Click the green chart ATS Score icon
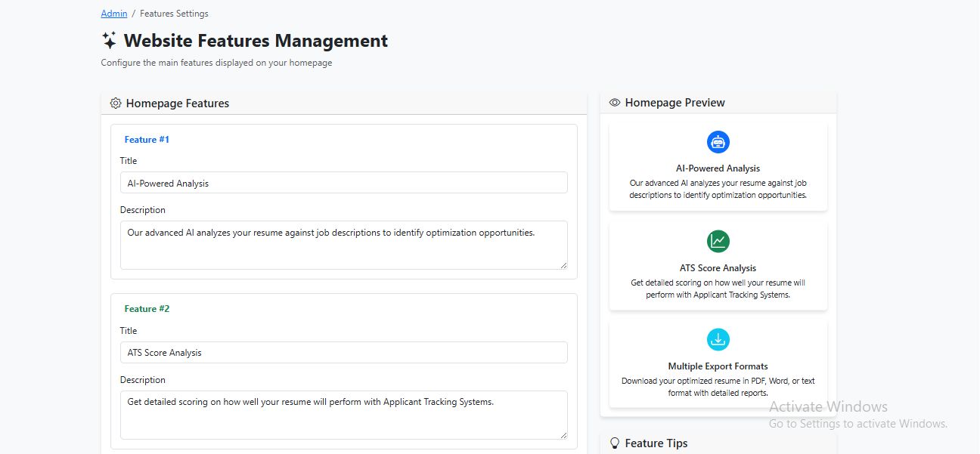 718,242
